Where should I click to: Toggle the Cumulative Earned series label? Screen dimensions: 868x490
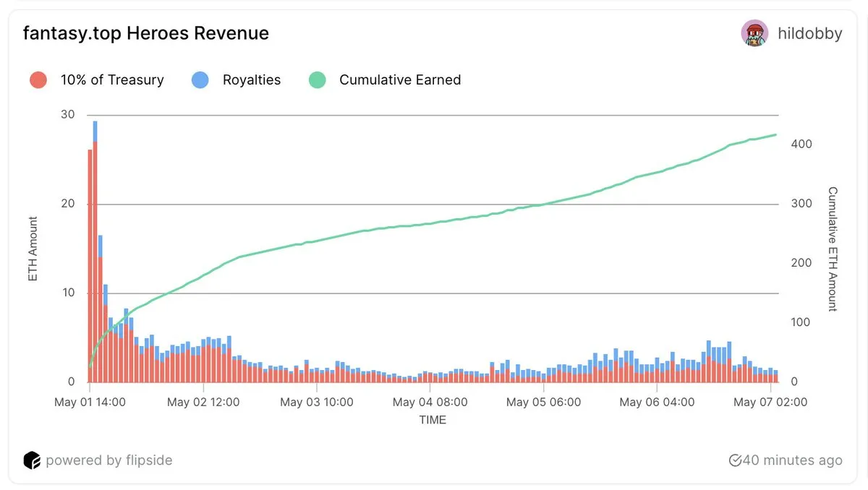tap(399, 80)
